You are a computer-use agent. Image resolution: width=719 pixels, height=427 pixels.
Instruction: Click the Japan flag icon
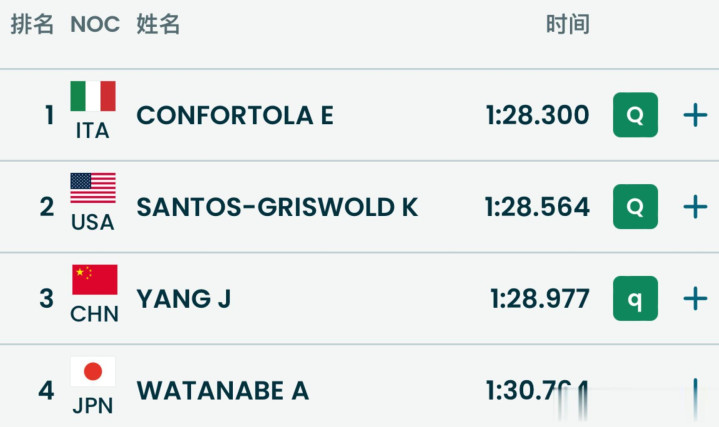(93, 372)
